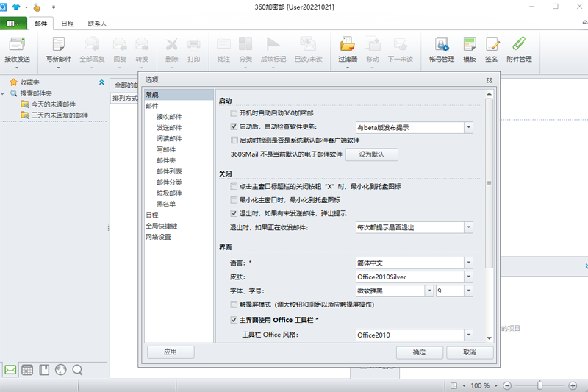Click the options dialog vertical scrollbar

tap(489, 183)
